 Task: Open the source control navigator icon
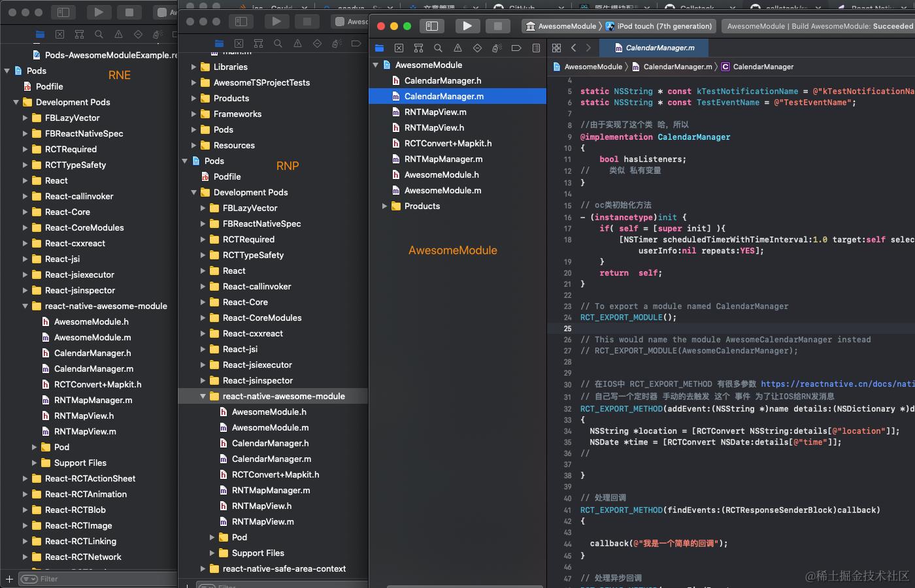(399, 48)
